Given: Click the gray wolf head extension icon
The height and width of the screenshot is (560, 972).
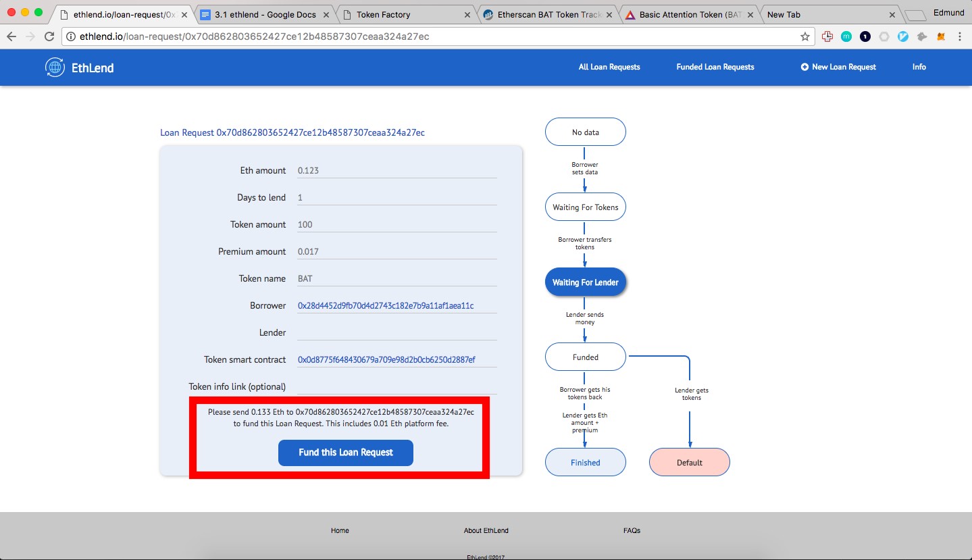Looking at the screenshot, I should [x=922, y=36].
